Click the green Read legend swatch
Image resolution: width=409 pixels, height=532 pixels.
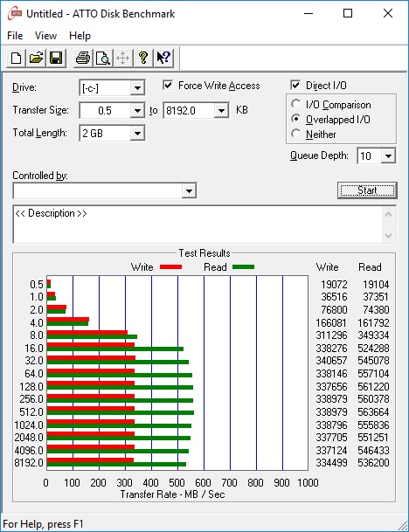pos(243,267)
